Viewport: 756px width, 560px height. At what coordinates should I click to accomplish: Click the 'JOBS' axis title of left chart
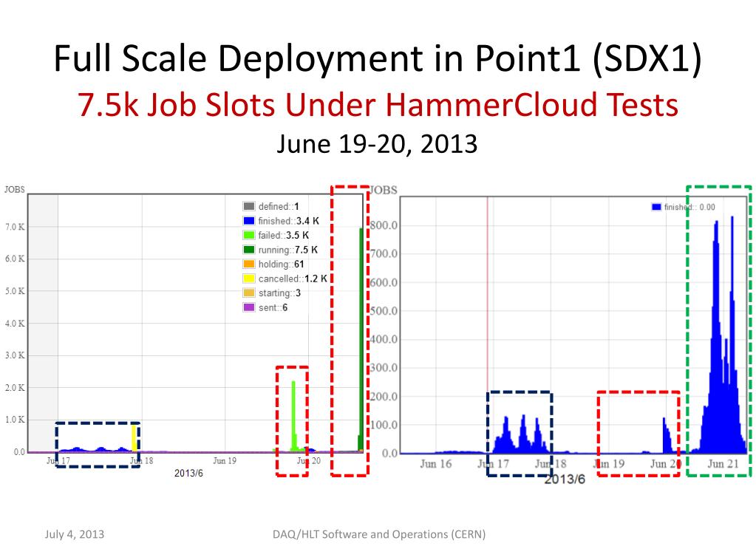[15, 189]
